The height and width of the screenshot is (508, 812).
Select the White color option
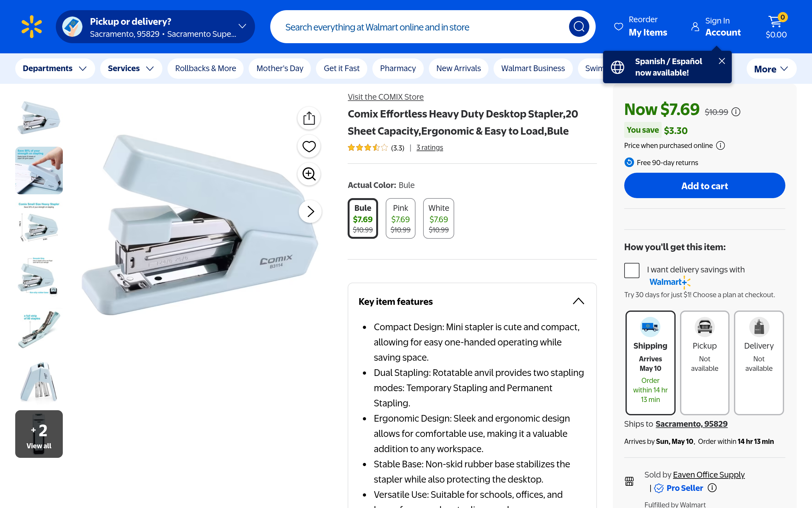pyautogui.click(x=439, y=218)
